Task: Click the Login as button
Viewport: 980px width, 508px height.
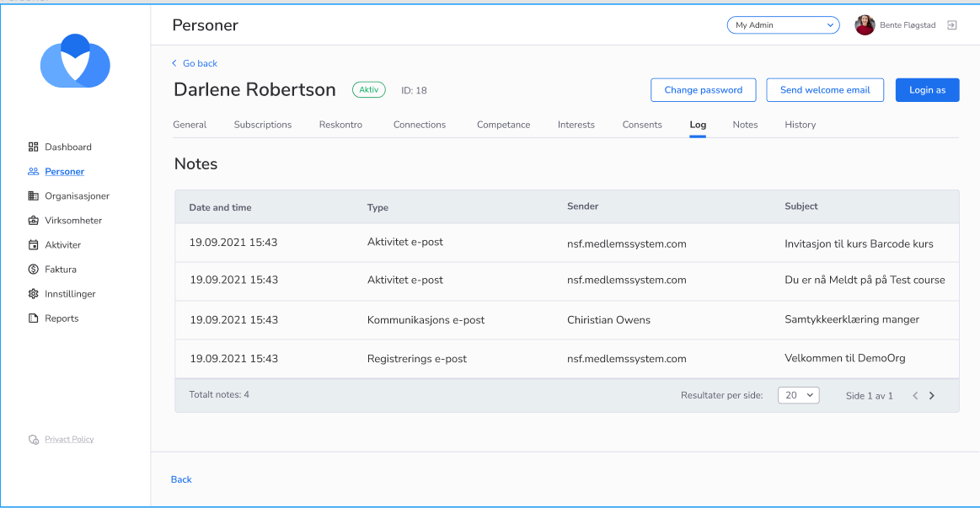Action: tap(928, 90)
